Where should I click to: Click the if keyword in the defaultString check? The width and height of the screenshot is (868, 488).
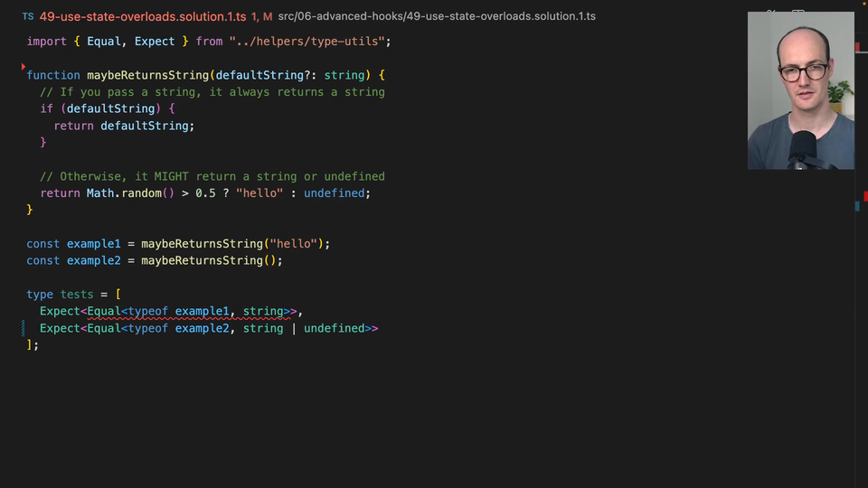pos(46,108)
